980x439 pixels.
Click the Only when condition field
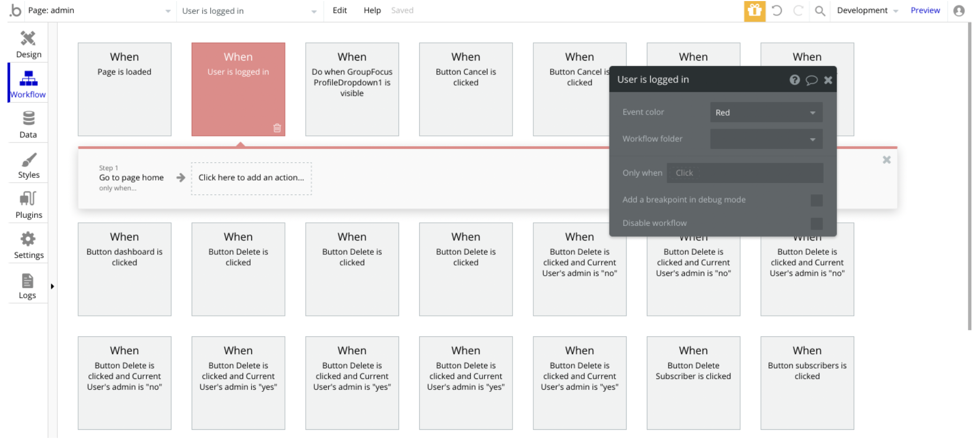coord(744,173)
